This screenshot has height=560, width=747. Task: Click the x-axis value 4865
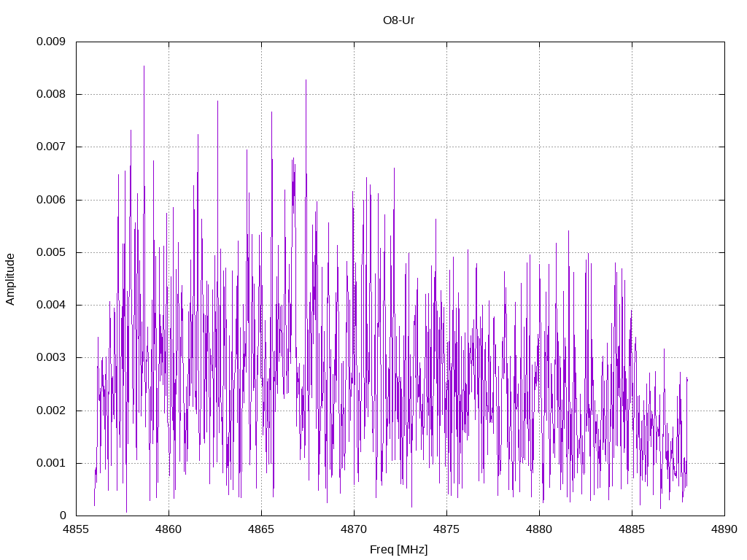point(261,529)
